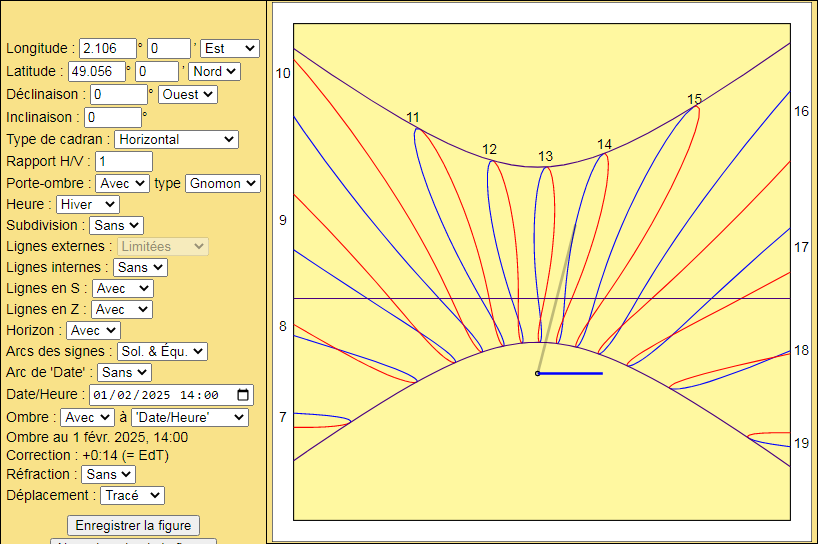Click the hour label 18 beside the dial

point(801,350)
